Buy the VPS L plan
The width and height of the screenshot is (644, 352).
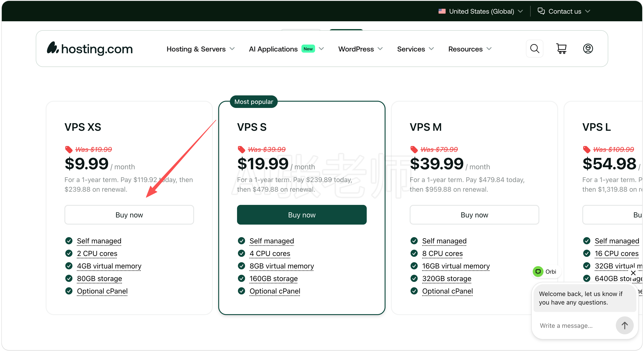tap(612, 215)
